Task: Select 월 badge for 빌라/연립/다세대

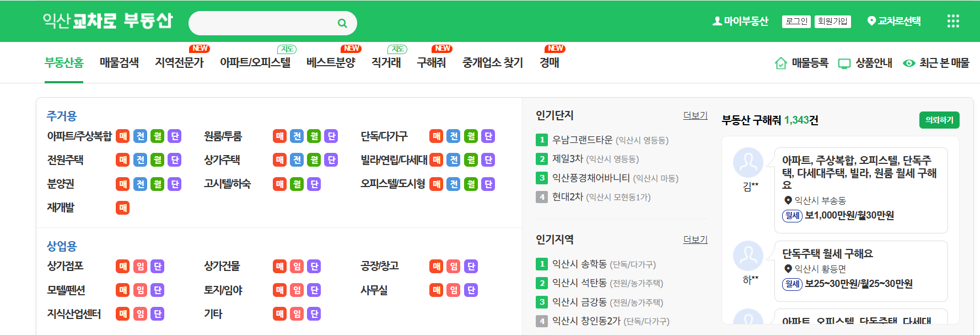Action: tap(471, 160)
